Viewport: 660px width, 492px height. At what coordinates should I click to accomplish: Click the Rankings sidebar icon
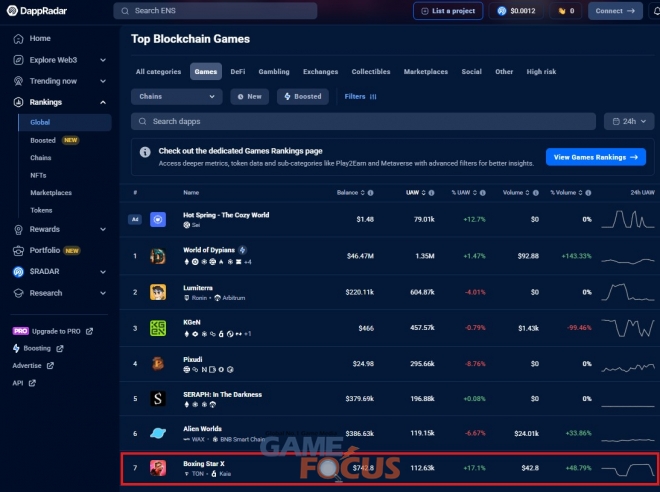18,102
